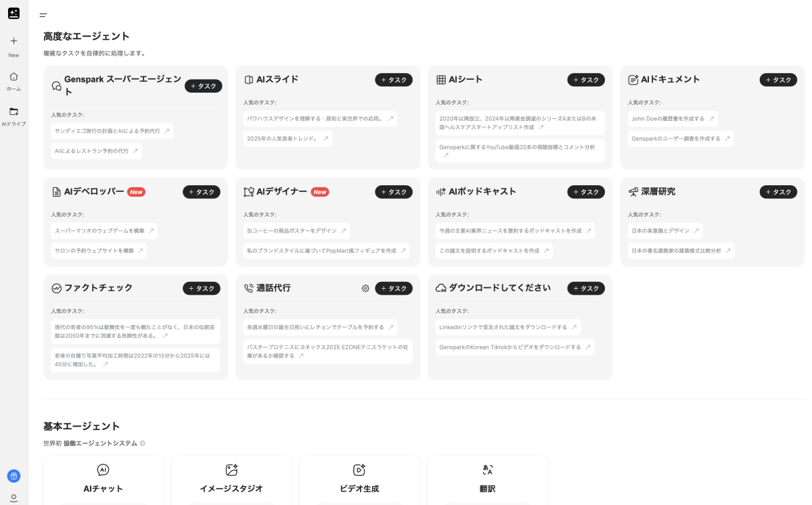The image size is (812, 505).
Task: Add a task for 深層研究
Action: [778, 192]
